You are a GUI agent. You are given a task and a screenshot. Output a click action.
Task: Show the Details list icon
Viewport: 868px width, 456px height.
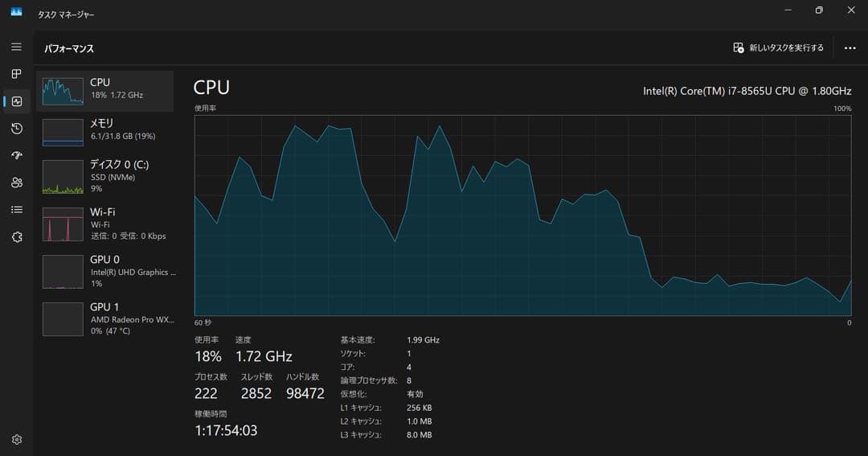pos(17,210)
